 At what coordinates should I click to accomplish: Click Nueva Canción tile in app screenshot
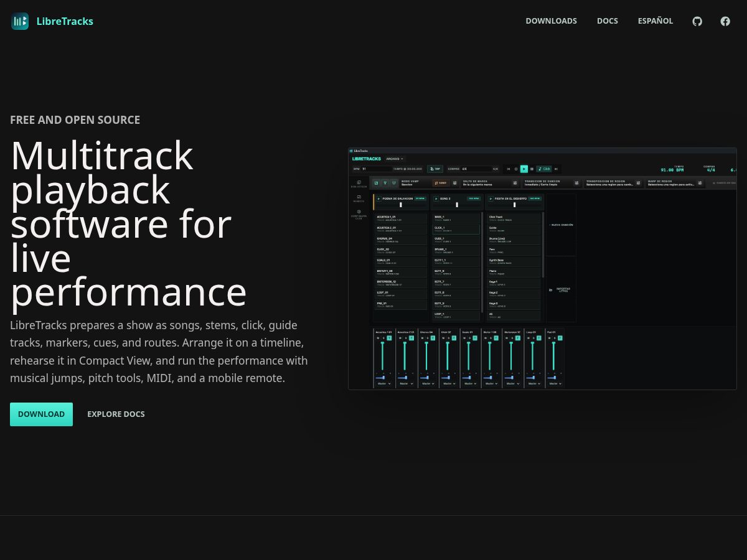pyautogui.click(x=561, y=225)
